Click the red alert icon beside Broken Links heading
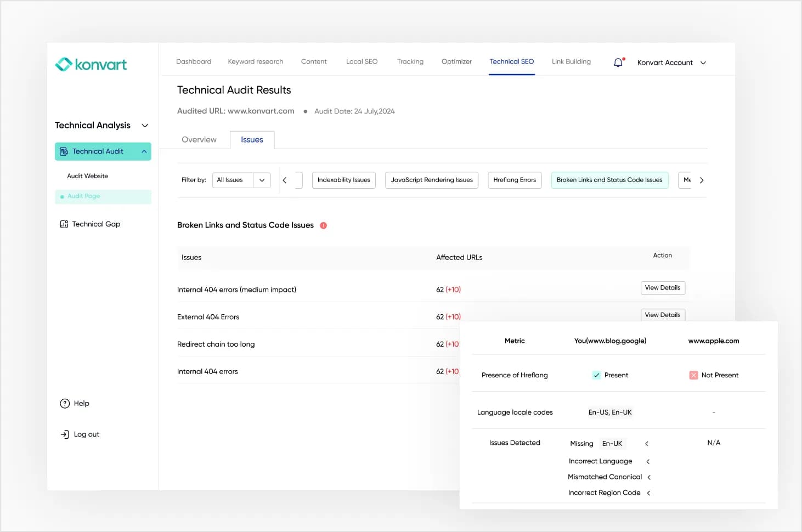This screenshot has width=802, height=532. pyautogui.click(x=324, y=225)
